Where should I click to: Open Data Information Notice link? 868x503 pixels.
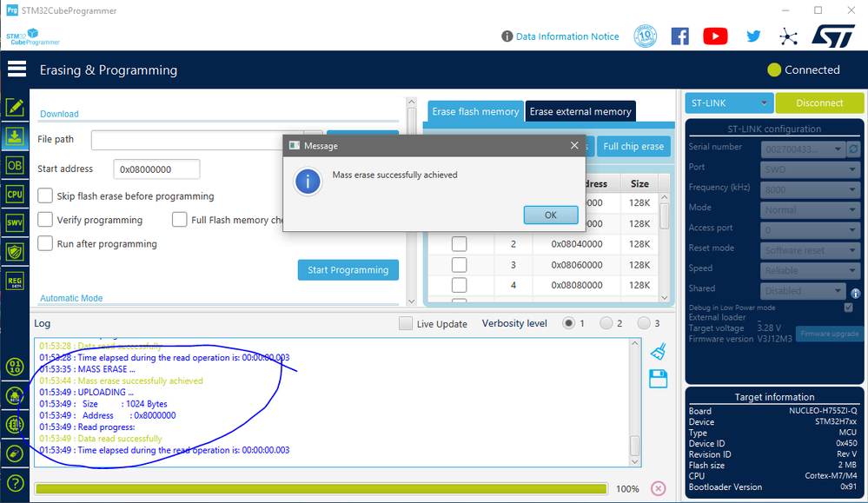pyautogui.click(x=567, y=36)
